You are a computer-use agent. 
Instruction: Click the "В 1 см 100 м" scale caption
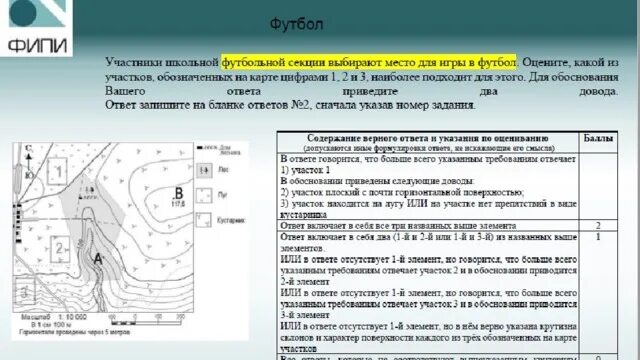[x=52, y=325]
